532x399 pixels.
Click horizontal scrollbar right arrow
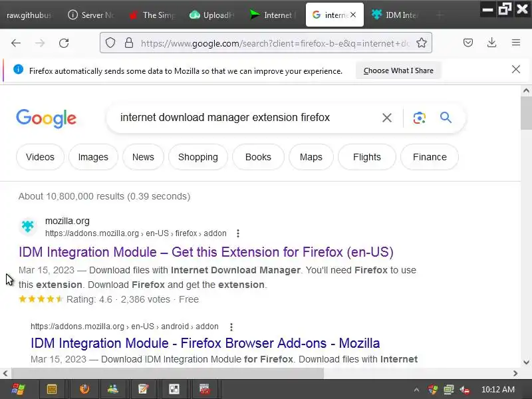point(515,373)
